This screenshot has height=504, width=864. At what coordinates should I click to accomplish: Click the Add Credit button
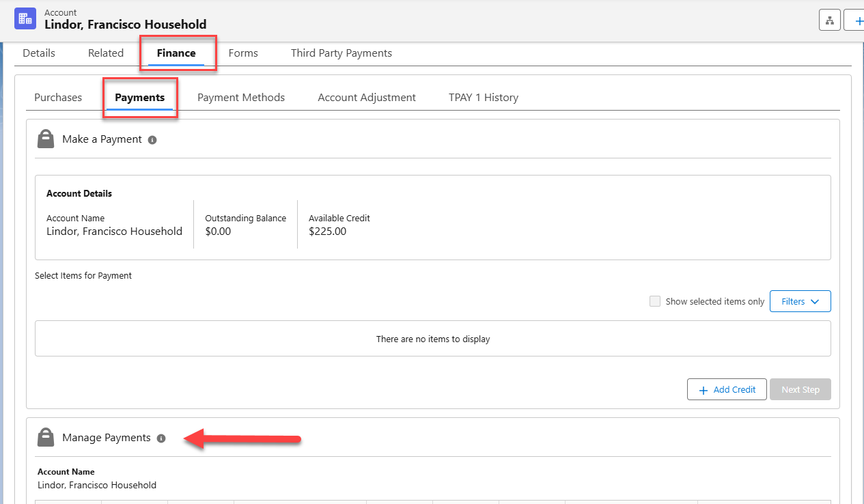[727, 389]
